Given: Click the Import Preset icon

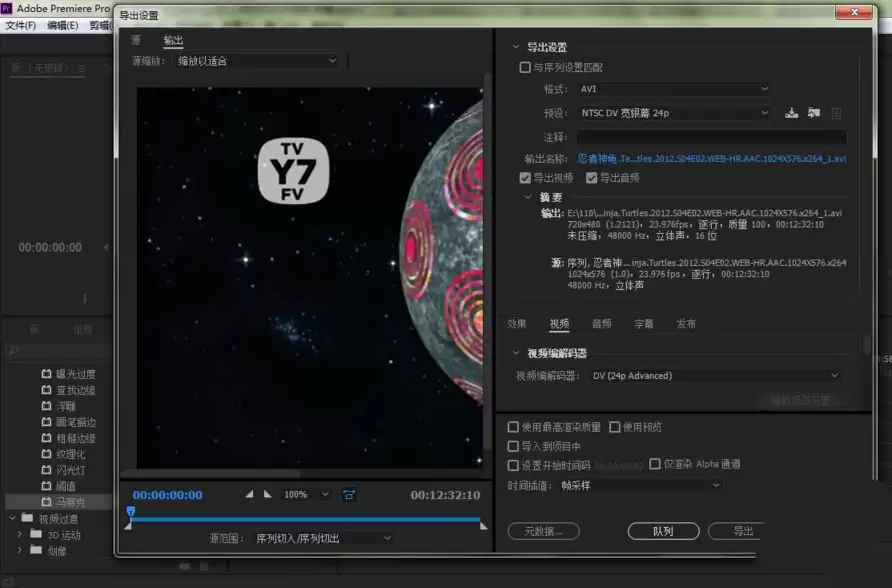Looking at the screenshot, I should [814, 112].
